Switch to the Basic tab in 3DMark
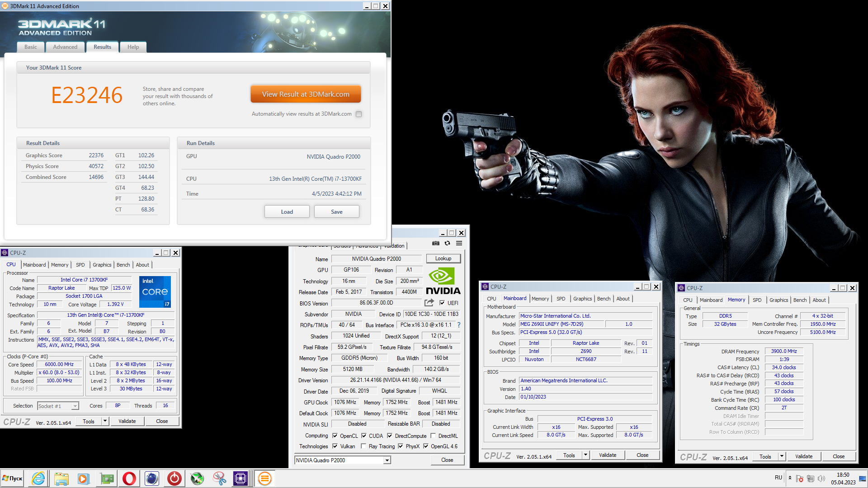 pyautogui.click(x=31, y=47)
